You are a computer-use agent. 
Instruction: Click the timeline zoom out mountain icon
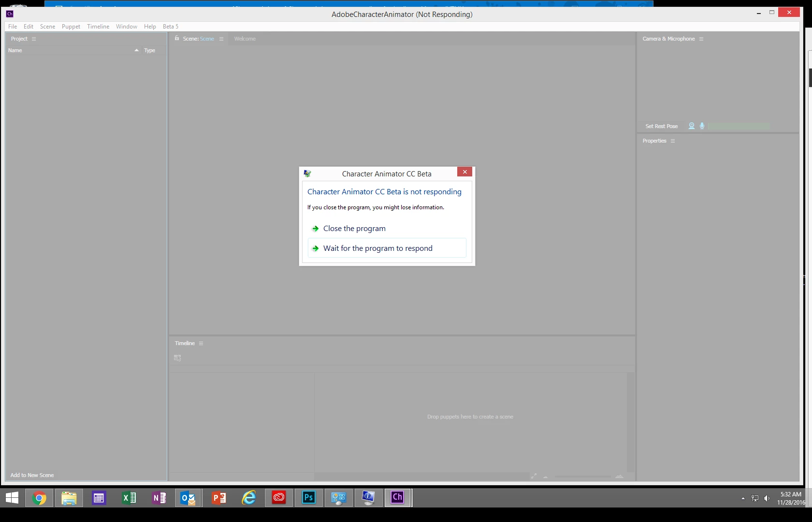[546, 477]
